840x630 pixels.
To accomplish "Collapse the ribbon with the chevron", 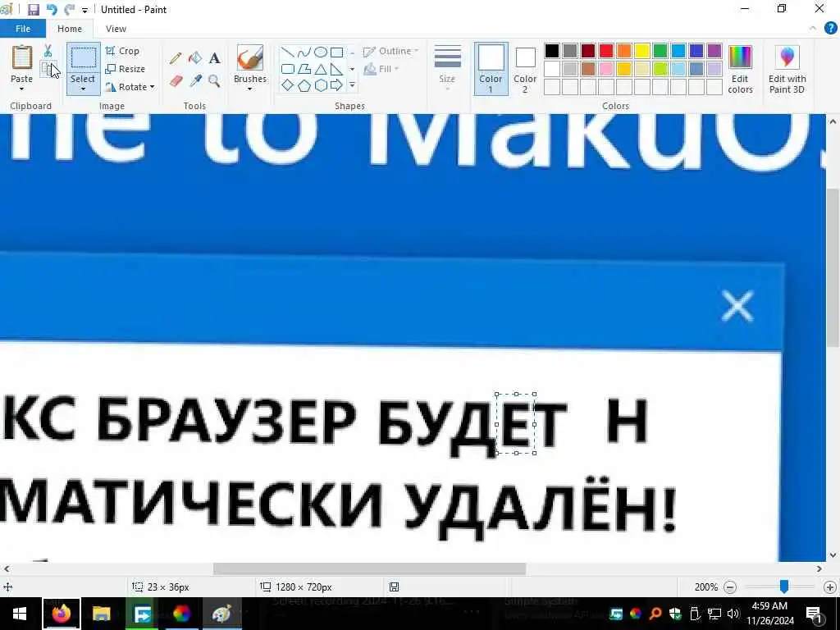I will [813, 29].
